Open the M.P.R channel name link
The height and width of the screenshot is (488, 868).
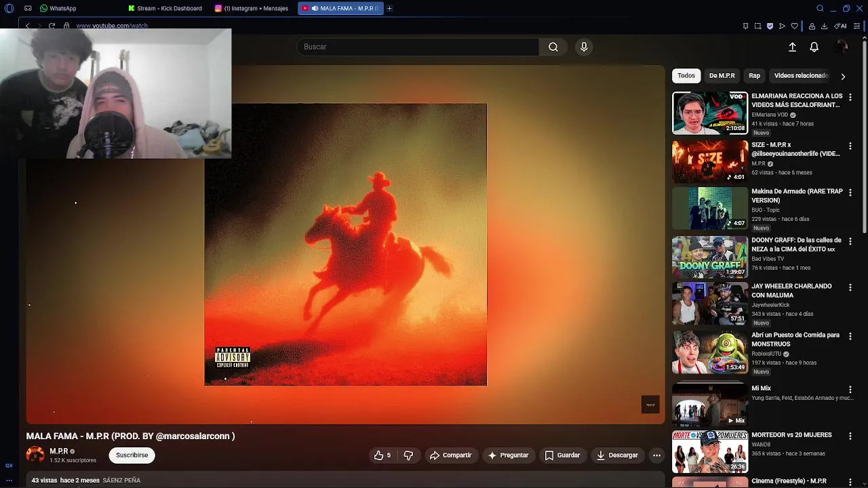58,451
